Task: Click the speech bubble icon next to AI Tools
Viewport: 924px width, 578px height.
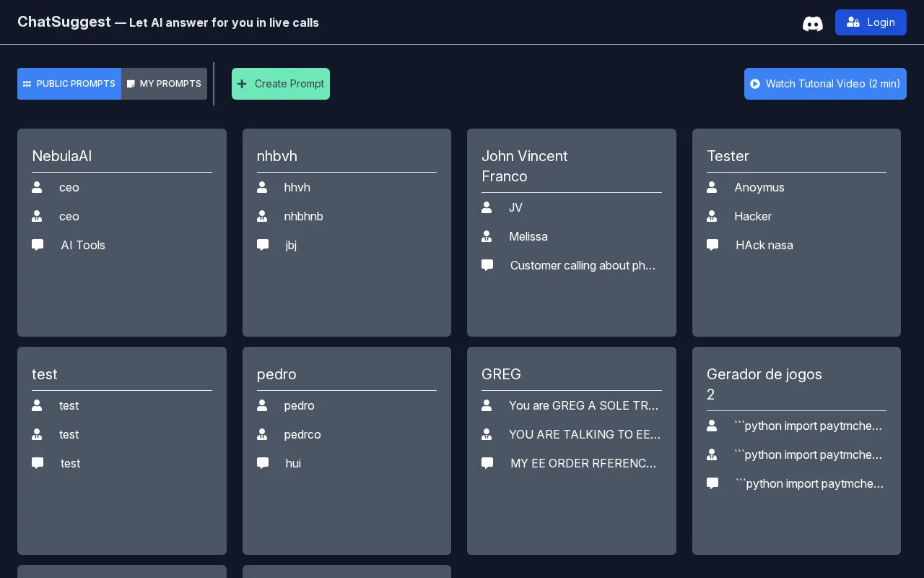Action: [38, 245]
